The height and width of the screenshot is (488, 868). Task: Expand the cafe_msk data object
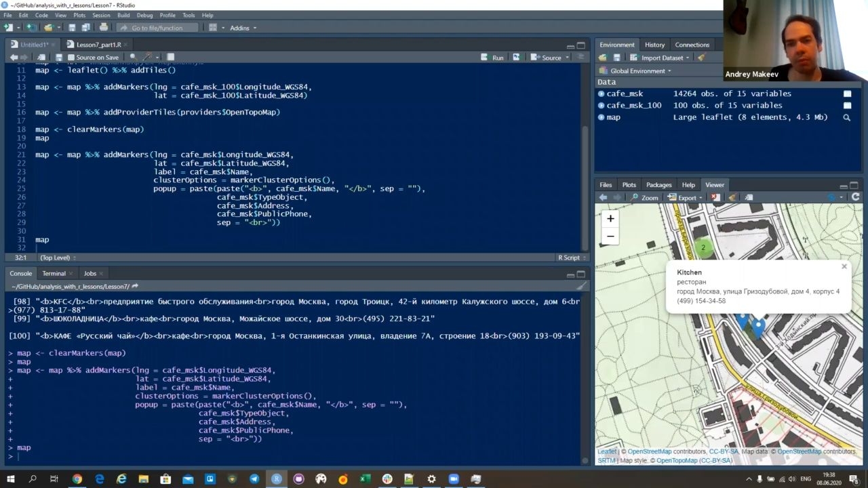pyautogui.click(x=601, y=94)
